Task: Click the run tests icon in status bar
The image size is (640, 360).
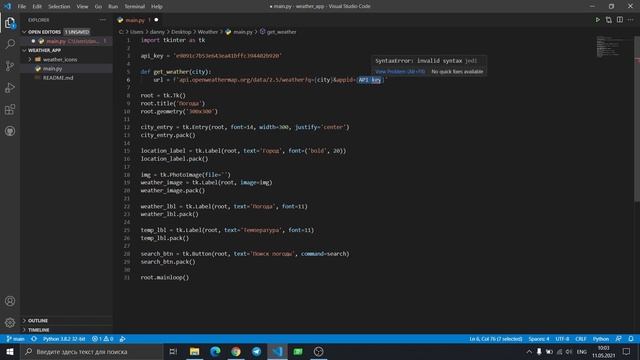Action: pyautogui.click(x=122, y=339)
